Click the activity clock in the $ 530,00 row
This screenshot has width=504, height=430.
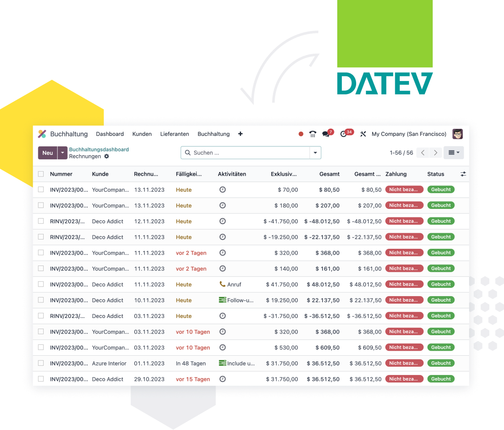pos(223,347)
